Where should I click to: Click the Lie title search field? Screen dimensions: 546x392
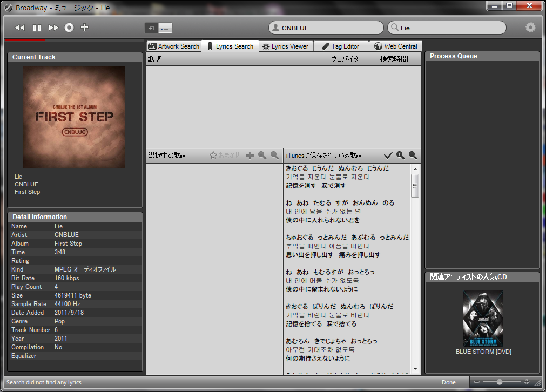point(447,28)
